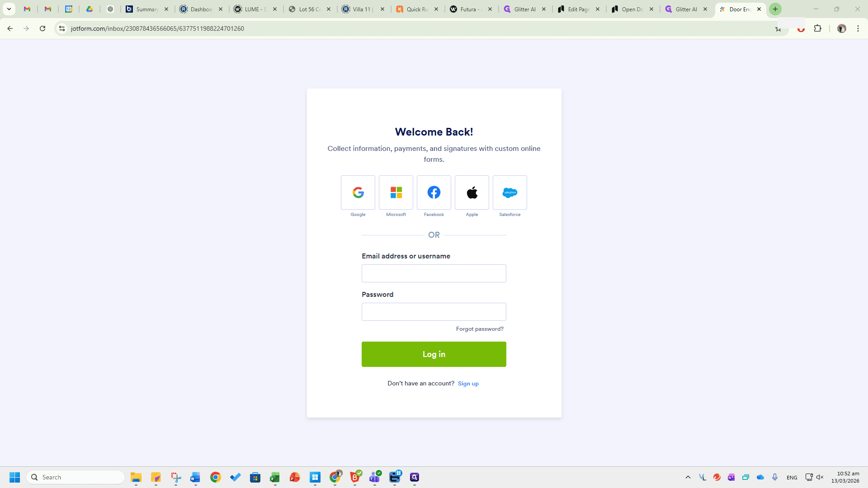Click the taskbar Search box
The image size is (868, 488).
(x=75, y=477)
